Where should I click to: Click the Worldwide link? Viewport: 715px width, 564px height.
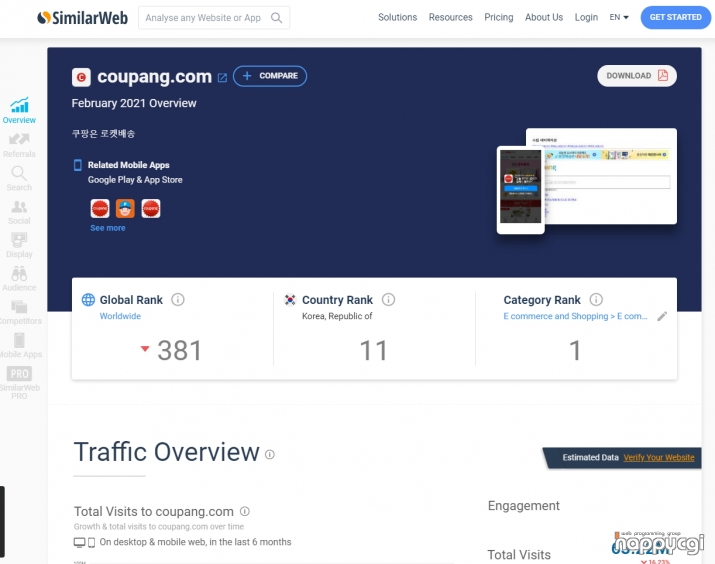pos(120,316)
